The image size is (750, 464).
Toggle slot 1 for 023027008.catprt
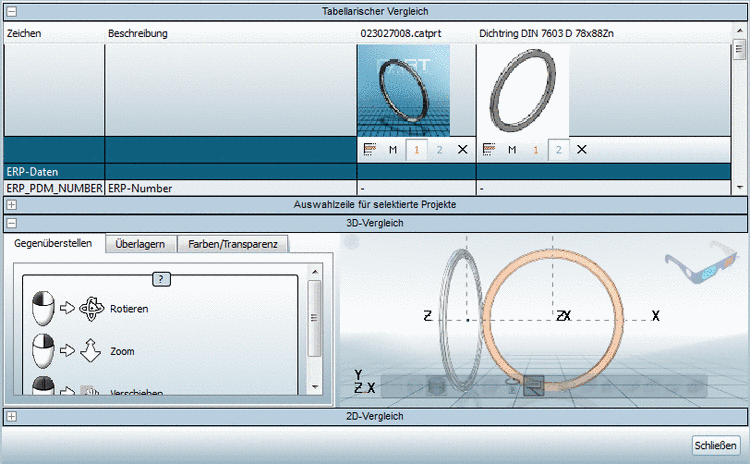point(416,150)
